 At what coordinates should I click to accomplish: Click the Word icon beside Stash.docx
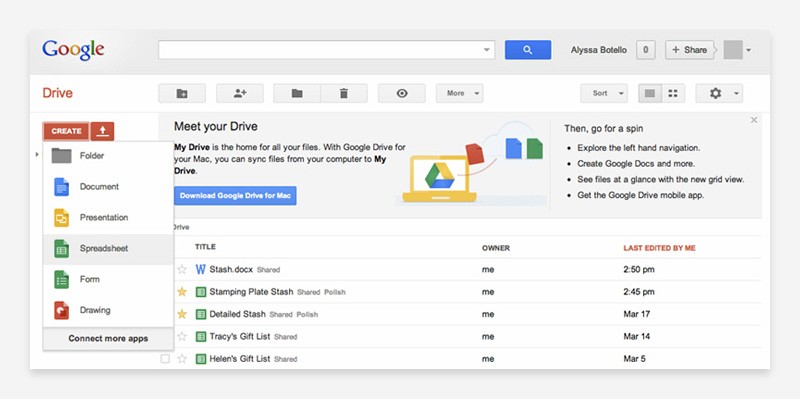click(201, 269)
